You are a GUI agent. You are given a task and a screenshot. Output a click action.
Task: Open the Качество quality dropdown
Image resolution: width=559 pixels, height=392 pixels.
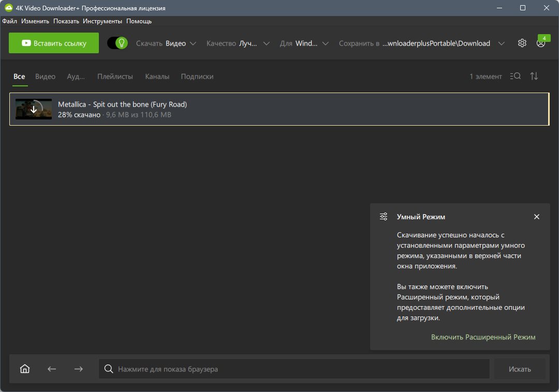coord(238,43)
